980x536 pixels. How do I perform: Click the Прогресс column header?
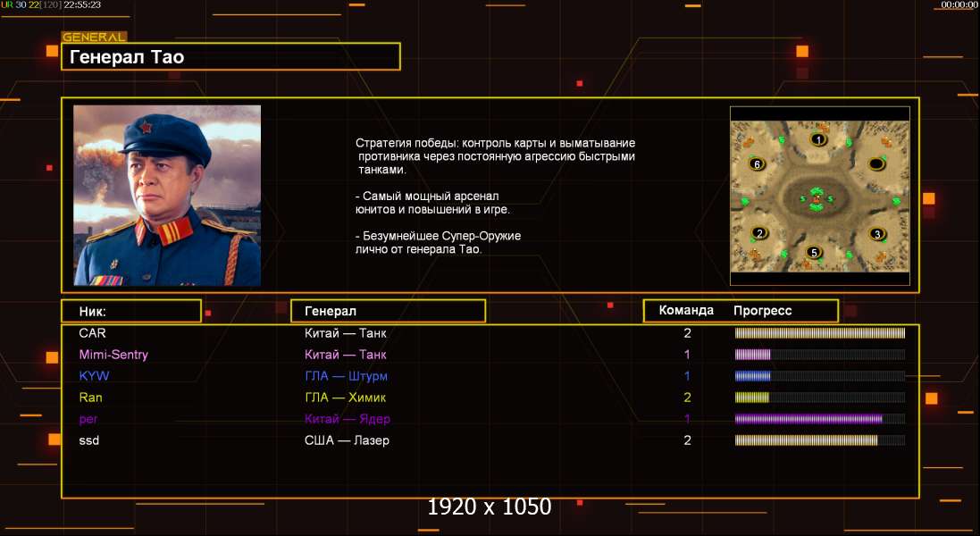click(x=763, y=311)
